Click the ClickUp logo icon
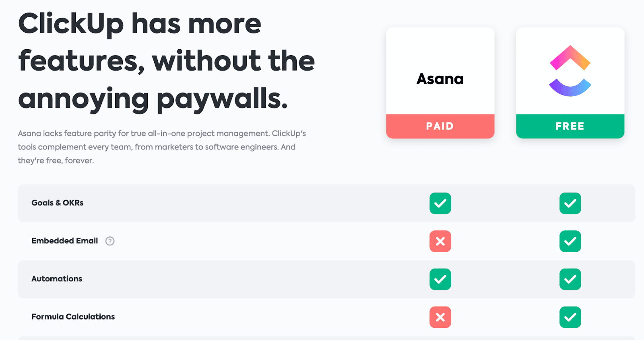This screenshot has height=340, width=644. [x=570, y=71]
